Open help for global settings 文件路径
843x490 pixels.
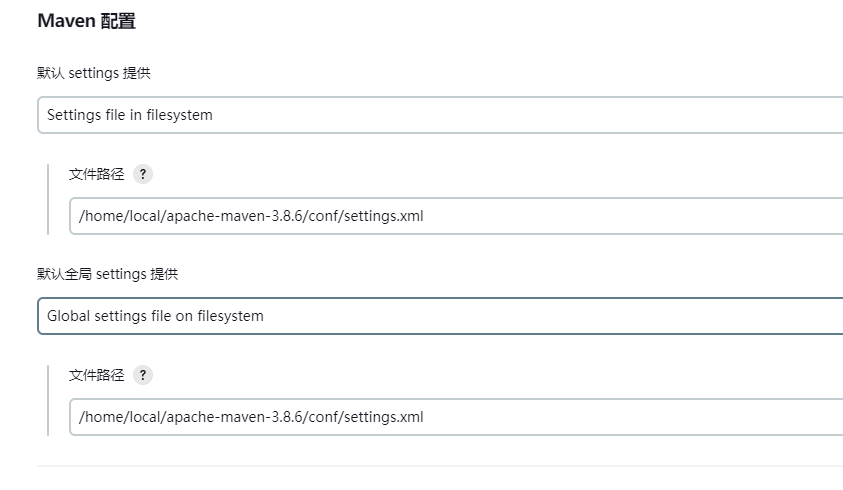click(x=142, y=375)
